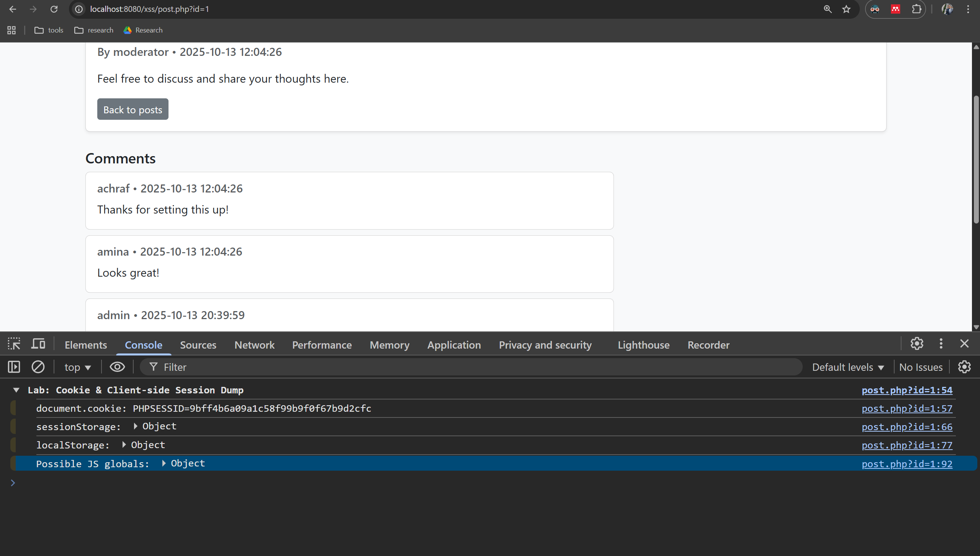Clear the console with the ban icon
The width and height of the screenshot is (980, 556).
coord(38,367)
